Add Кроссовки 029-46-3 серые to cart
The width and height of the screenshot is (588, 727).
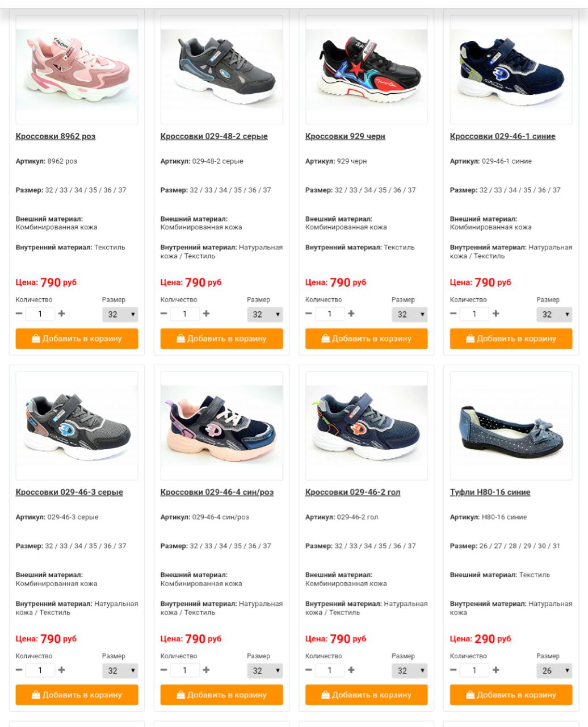pos(77,695)
